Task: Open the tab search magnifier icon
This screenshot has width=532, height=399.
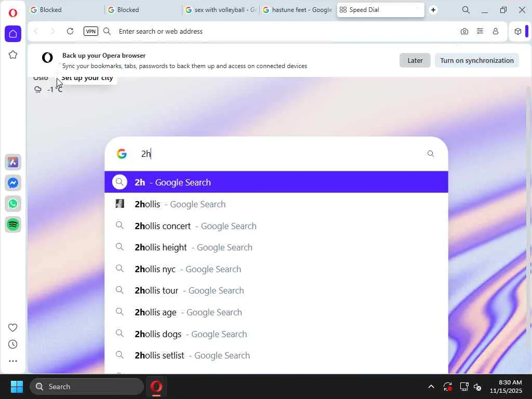Action: tap(466, 10)
